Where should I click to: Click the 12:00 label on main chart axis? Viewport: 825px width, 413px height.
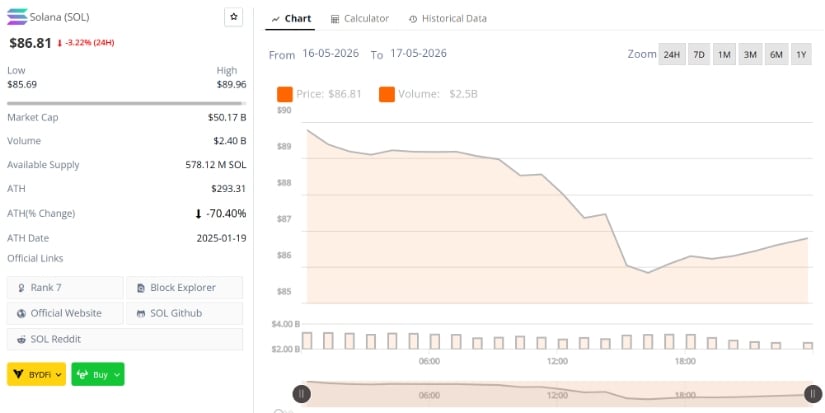[x=557, y=361]
